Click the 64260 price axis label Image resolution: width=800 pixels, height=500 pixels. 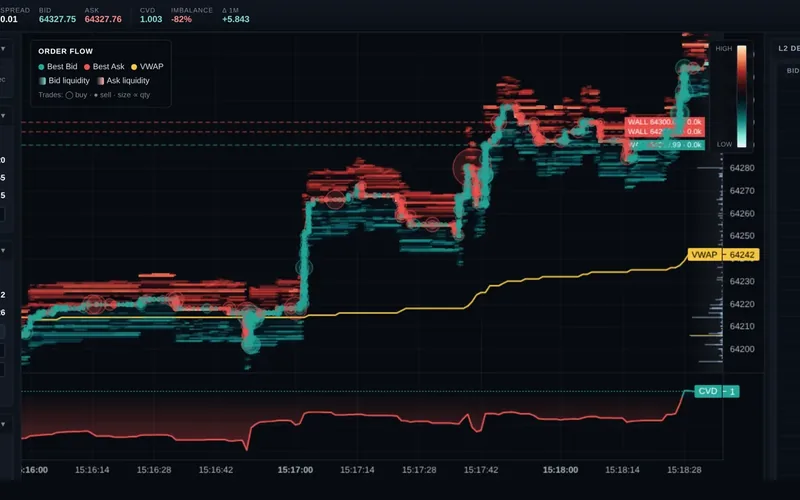coord(742,213)
